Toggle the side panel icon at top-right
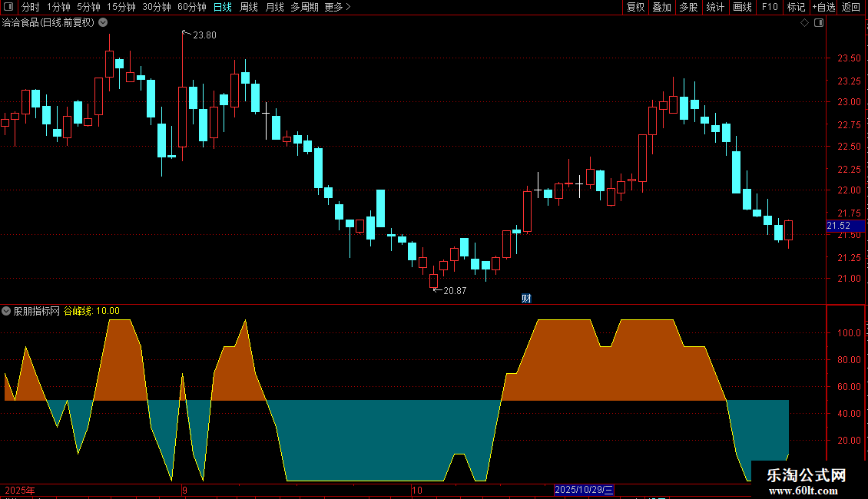 [819, 23]
